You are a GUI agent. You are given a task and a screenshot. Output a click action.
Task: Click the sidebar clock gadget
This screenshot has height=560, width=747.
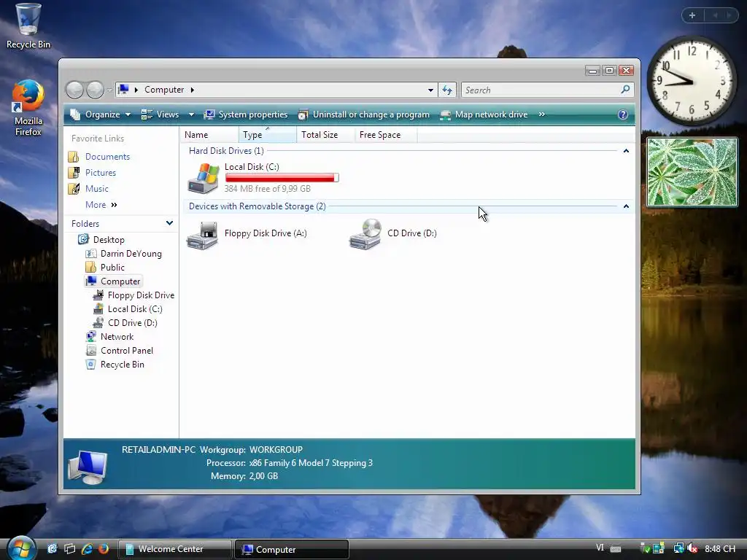(x=692, y=82)
